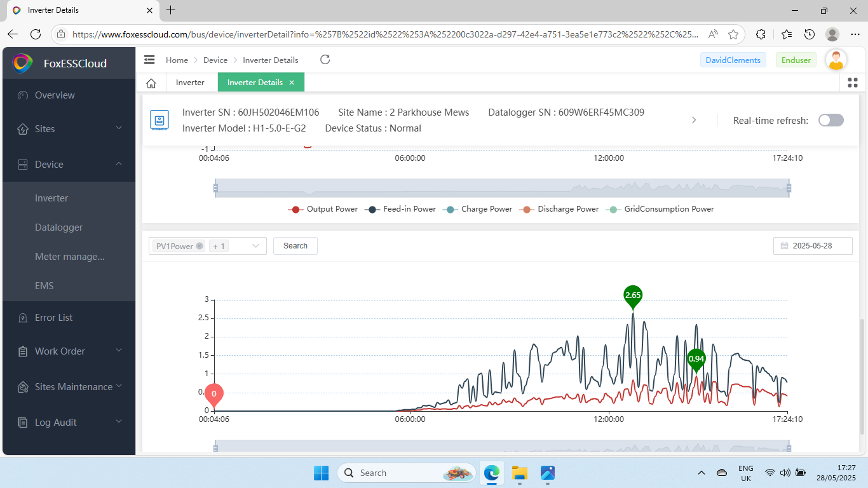The height and width of the screenshot is (488, 868).
Task: Click the red 0 minimum marker
Action: click(x=214, y=395)
